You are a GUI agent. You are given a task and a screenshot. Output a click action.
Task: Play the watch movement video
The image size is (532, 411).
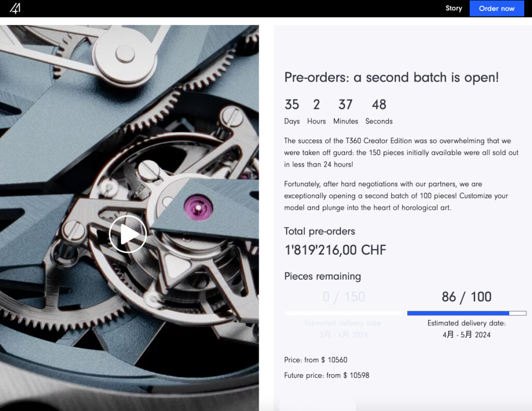[x=128, y=234]
